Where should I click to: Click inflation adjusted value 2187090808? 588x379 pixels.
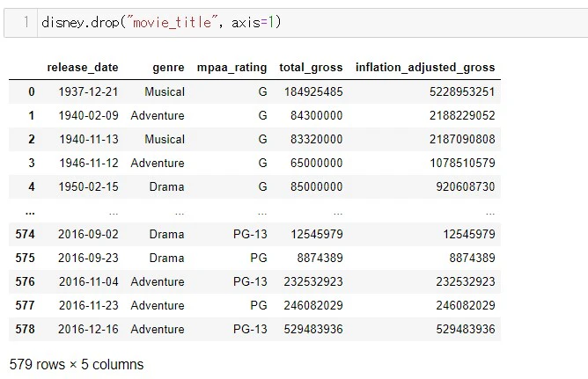pos(462,139)
